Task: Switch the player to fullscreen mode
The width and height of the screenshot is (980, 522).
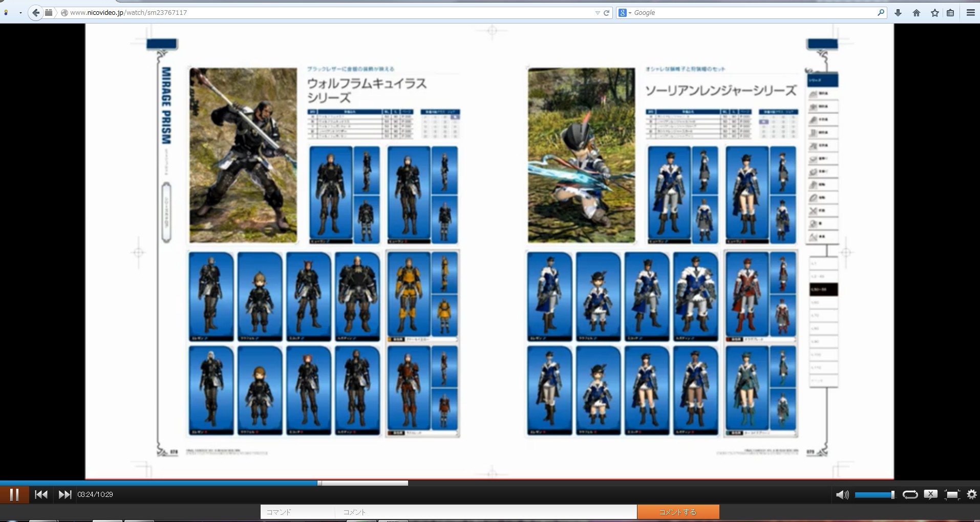Action: [x=951, y=494]
